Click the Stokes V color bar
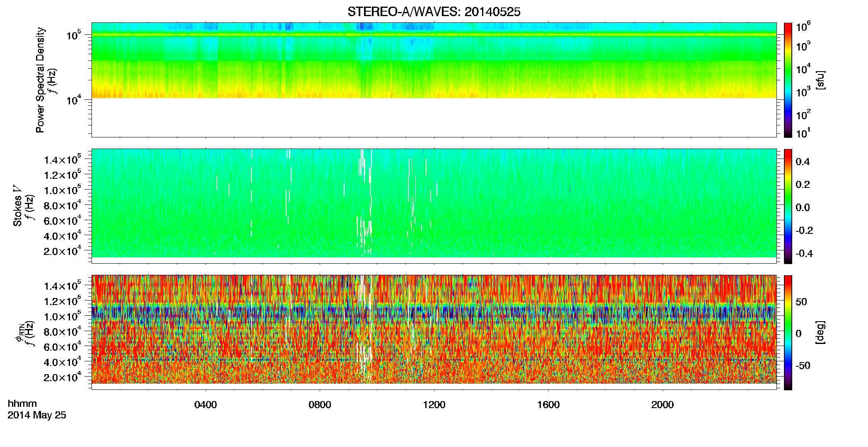Screen dimensions: 868x447 tap(788, 206)
